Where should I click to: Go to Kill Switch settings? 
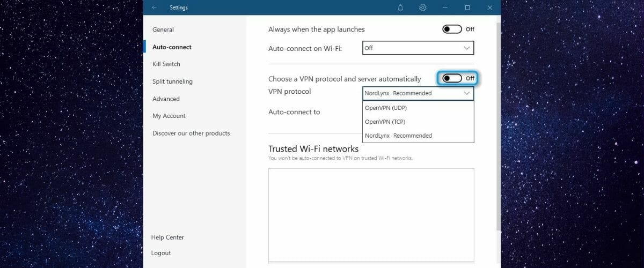coord(166,64)
